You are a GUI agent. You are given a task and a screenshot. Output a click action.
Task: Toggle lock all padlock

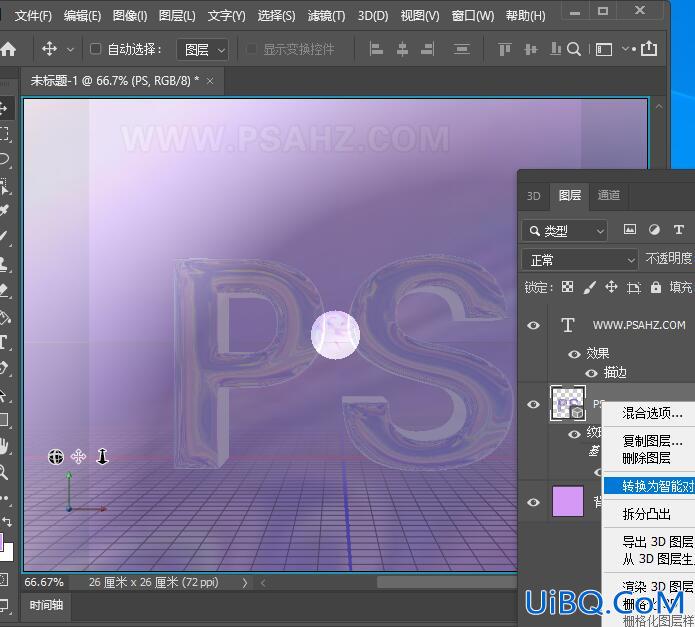coord(656,287)
